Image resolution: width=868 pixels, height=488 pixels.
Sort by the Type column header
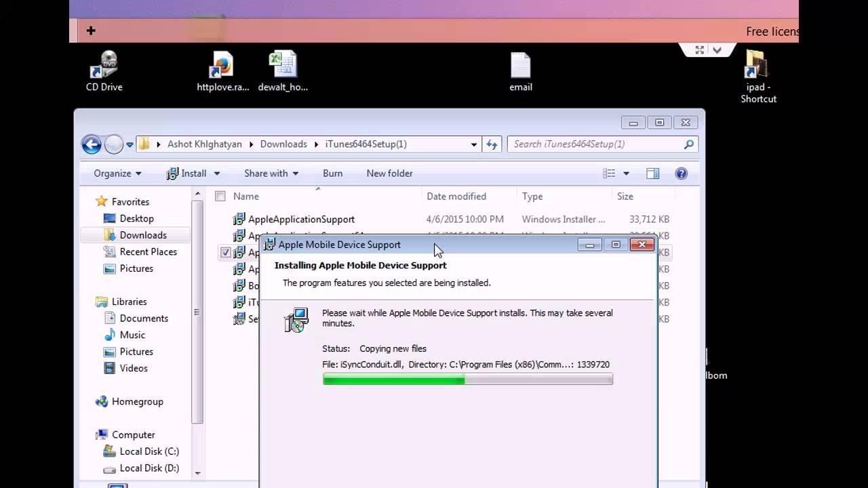click(532, 196)
